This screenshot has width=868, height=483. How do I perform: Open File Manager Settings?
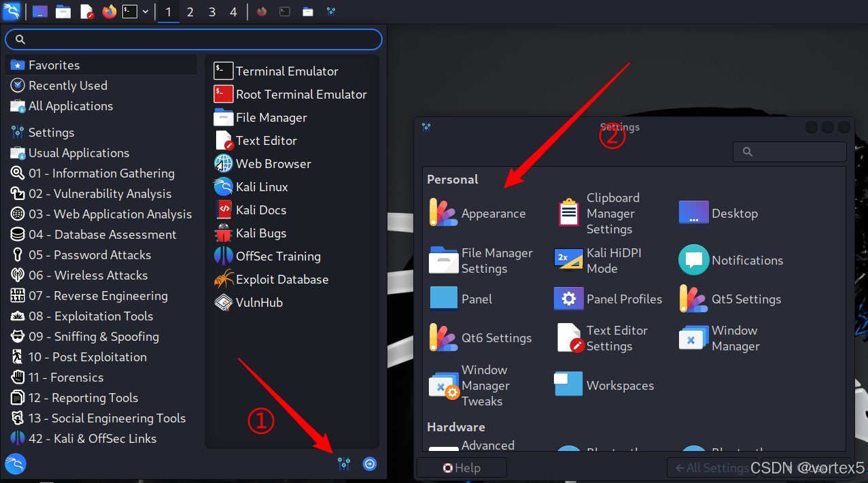pos(482,261)
